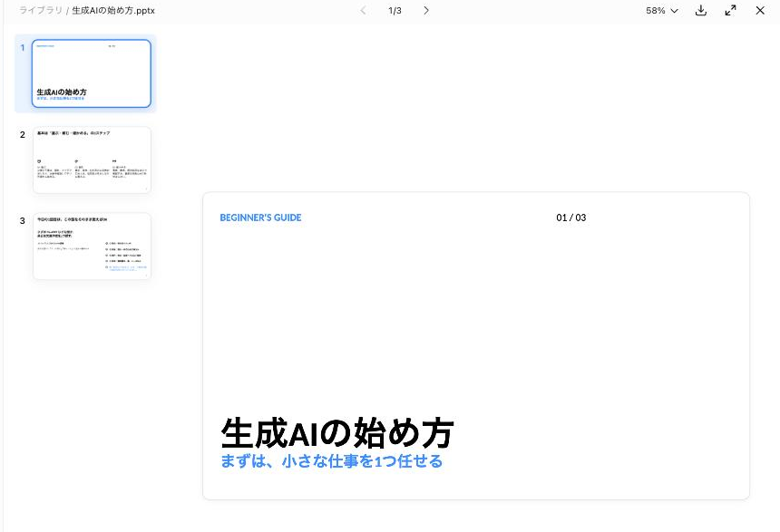Screen dimensions: 780x532
Task: Go to the next slide arrow
Action: pyautogui.click(x=425, y=11)
